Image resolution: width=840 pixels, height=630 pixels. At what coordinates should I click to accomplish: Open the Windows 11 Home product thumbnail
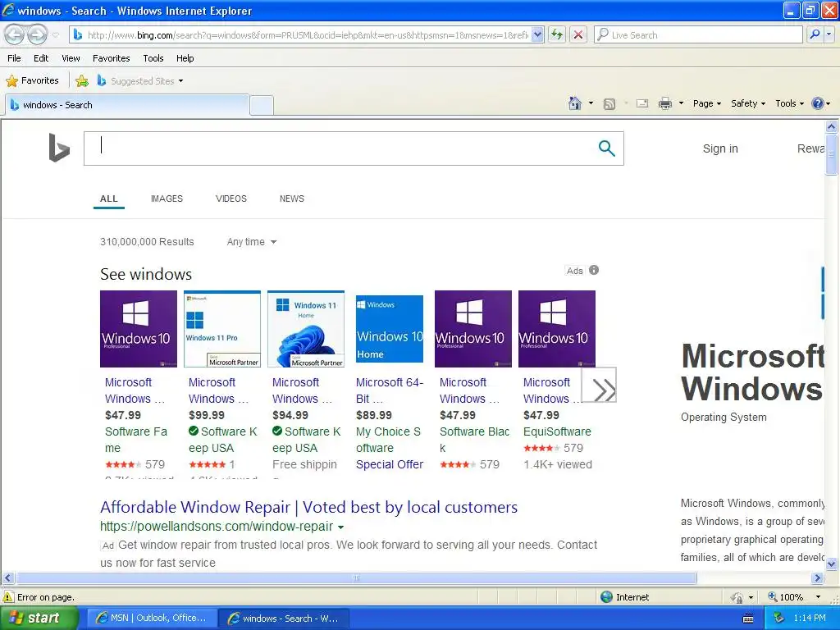(x=306, y=329)
